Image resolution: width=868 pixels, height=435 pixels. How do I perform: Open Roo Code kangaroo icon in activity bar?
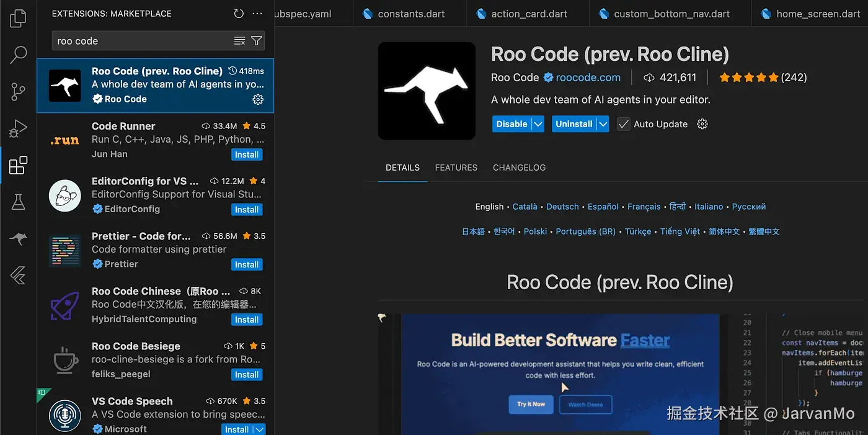(x=18, y=239)
